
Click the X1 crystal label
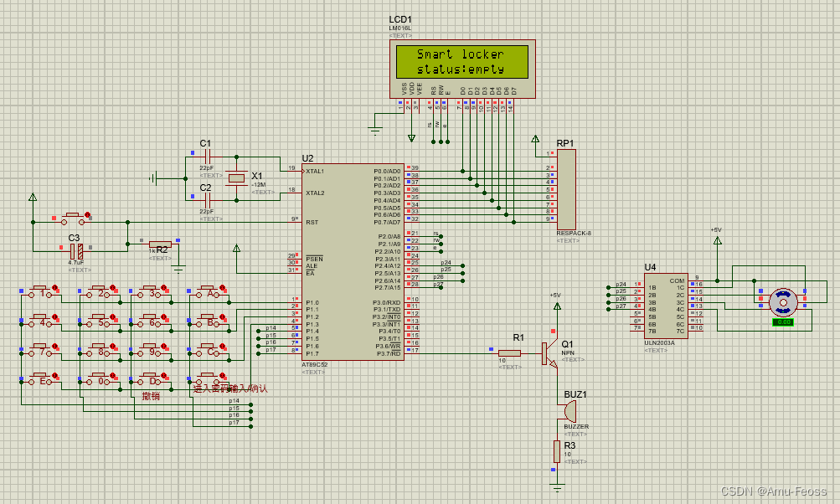257,176
